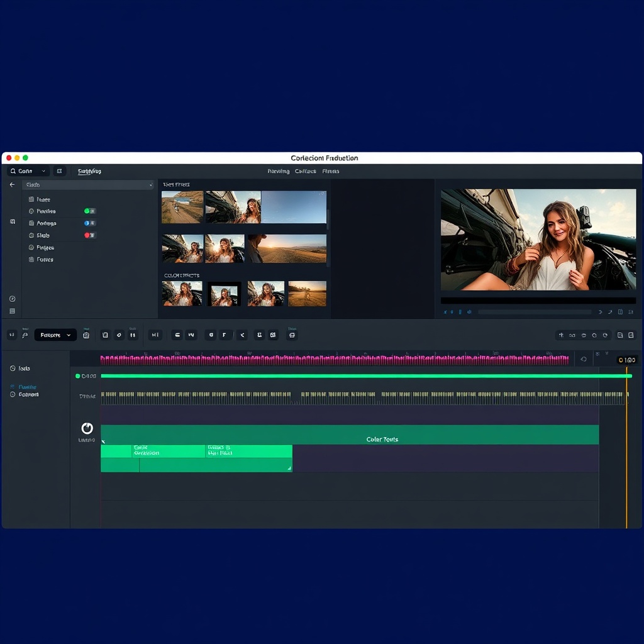Image resolution: width=644 pixels, height=644 pixels.
Task: Click the book icon in the left rail
Action: point(13,222)
